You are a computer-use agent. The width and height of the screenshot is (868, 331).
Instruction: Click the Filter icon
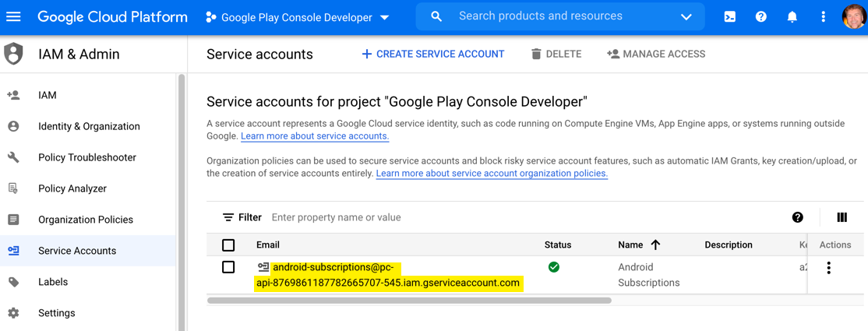(228, 217)
